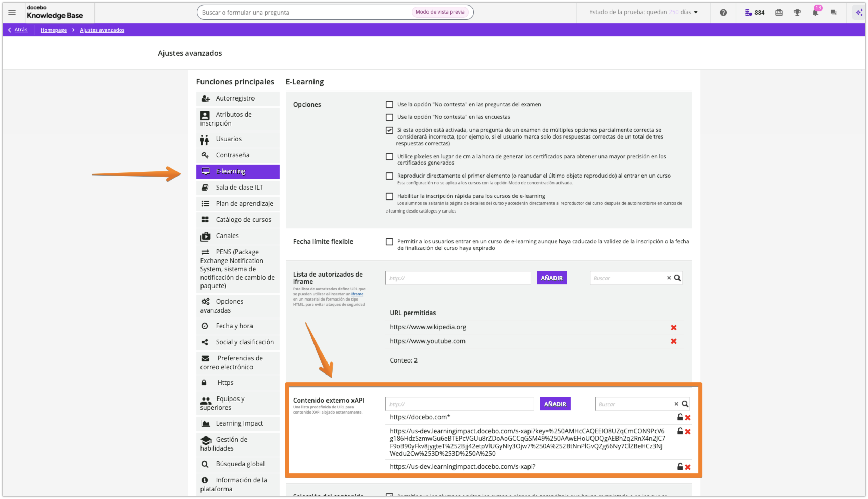The height and width of the screenshot is (499, 868).
Task: Open the Contraseña settings section
Action: (238, 155)
